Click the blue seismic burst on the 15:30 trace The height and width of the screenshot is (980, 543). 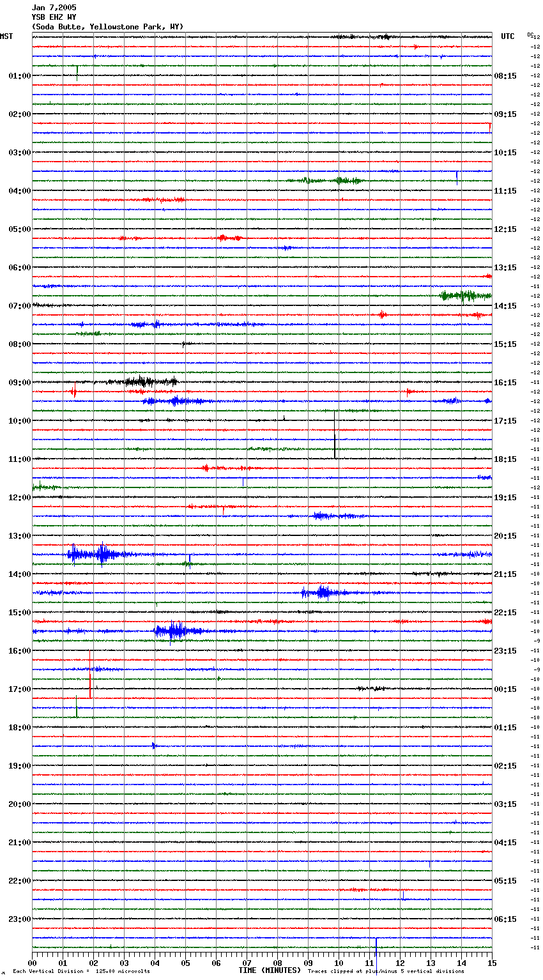pos(171,631)
